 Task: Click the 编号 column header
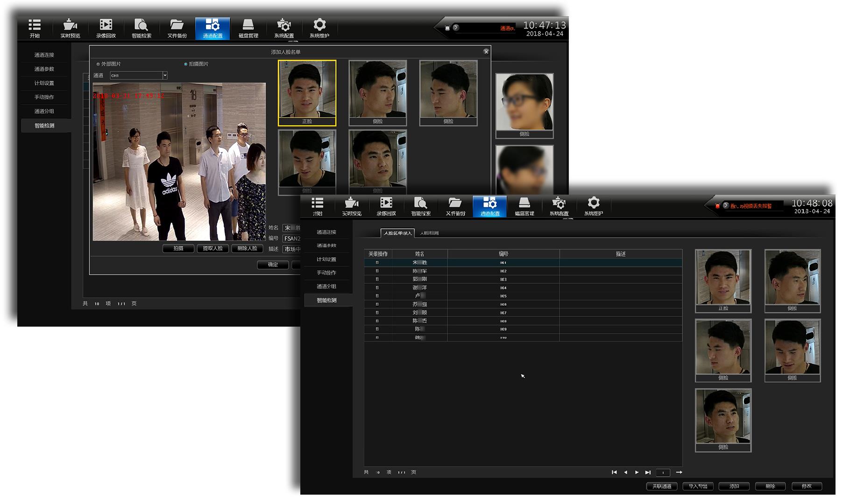click(x=503, y=254)
